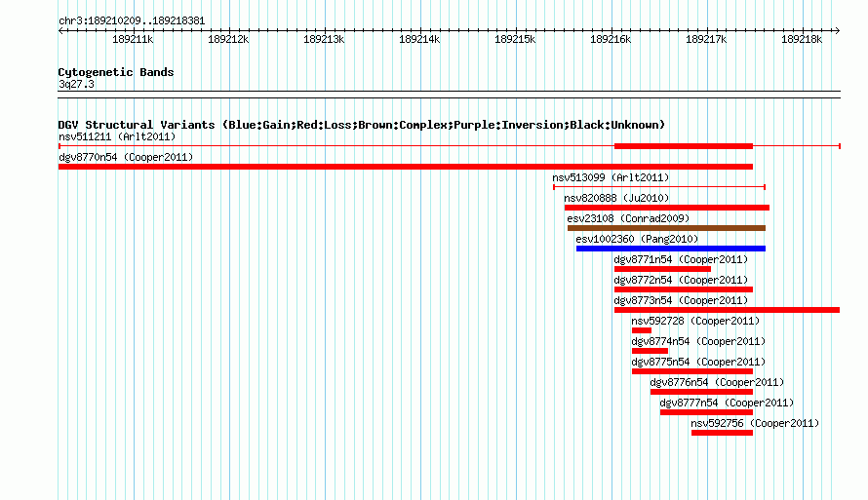Click the 189211k ruler tick label
This screenshot has height=500, width=868.
coord(133,39)
